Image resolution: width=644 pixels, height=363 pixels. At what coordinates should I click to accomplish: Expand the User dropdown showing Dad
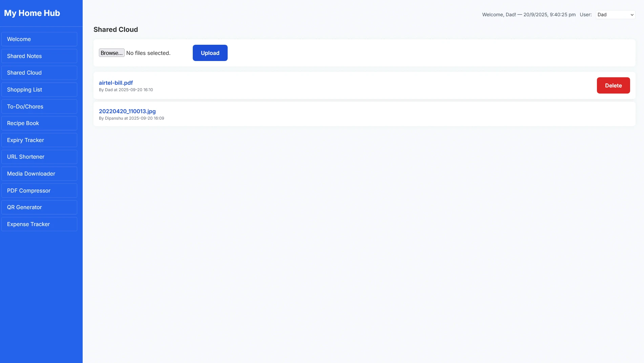click(x=615, y=15)
